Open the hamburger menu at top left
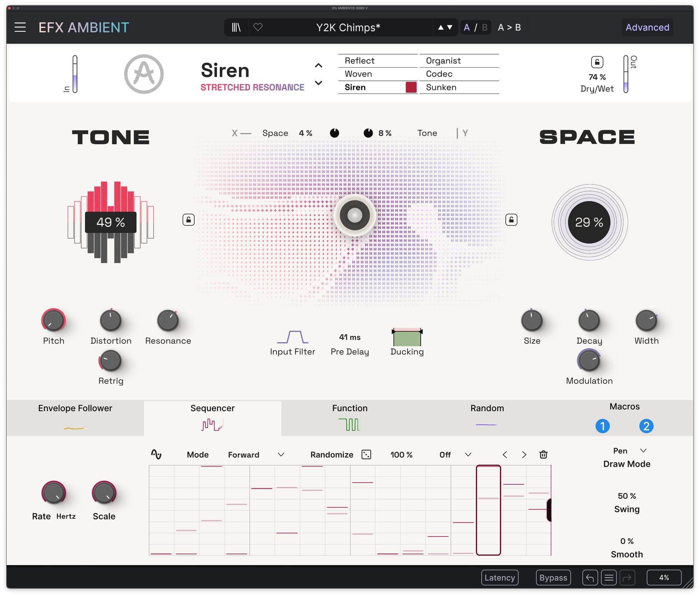 (20, 27)
